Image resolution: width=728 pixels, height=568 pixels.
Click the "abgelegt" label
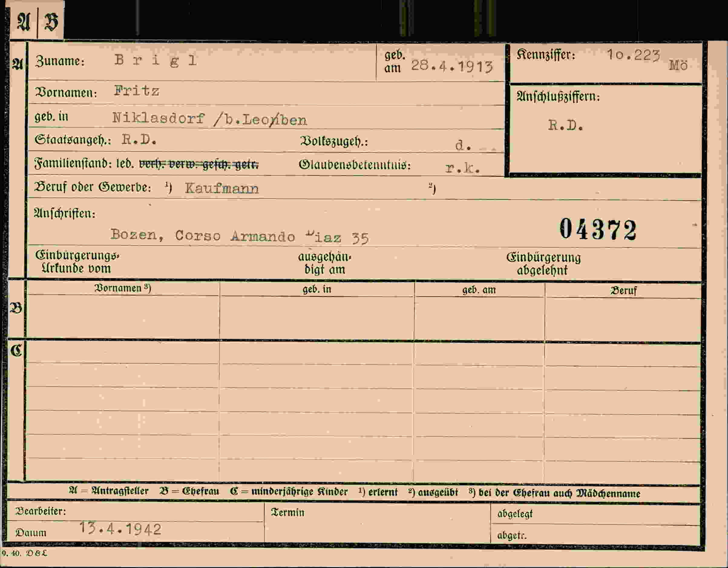click(515, 514)
